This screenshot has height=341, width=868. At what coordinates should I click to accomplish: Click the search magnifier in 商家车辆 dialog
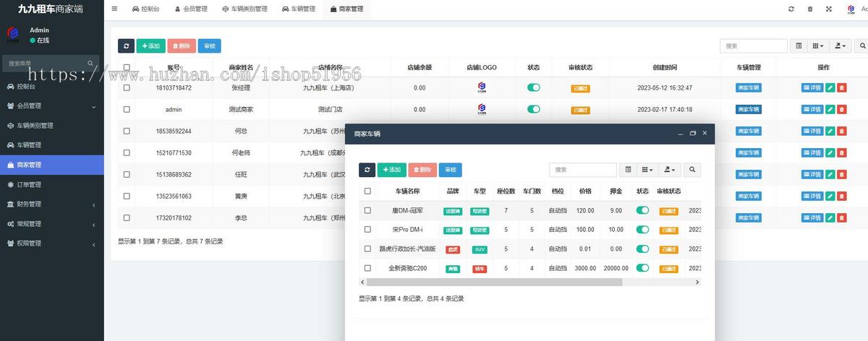tap(692, 170)
